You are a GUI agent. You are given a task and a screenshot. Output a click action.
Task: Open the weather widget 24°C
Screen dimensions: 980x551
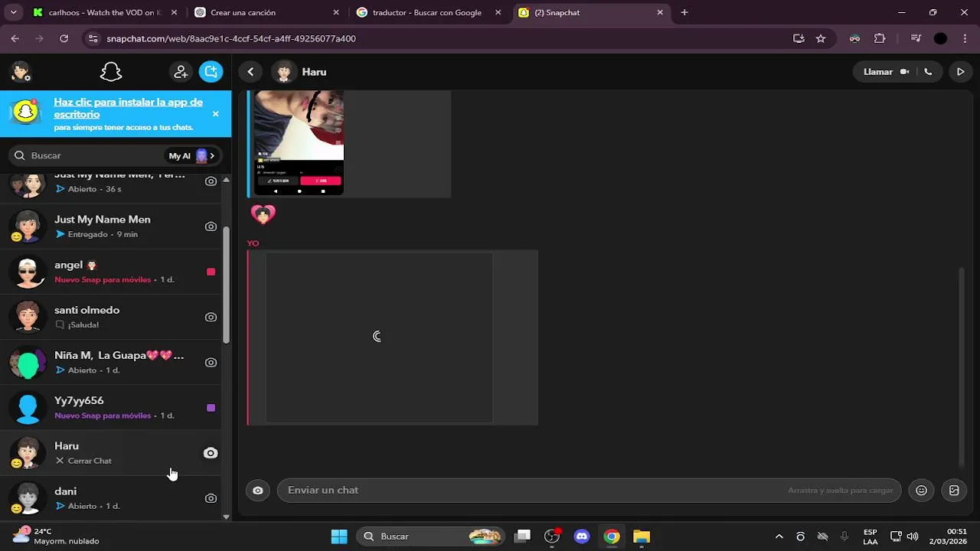click(x=57, y=536)
